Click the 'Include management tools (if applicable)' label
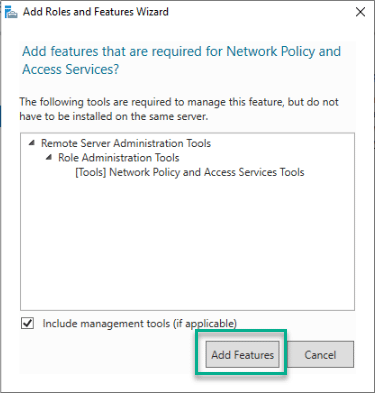This screenshot has height=393, width=375. click(140, 323)
